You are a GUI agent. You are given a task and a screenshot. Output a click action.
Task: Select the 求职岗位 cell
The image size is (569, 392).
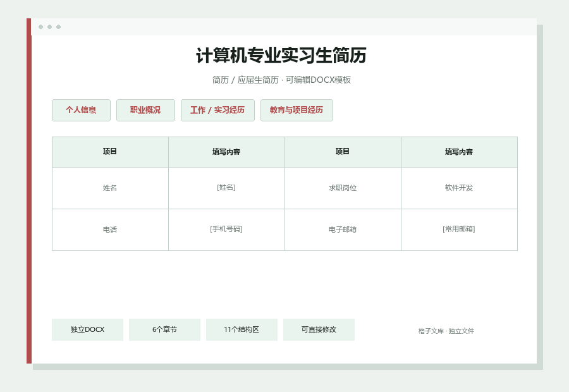[x=343, y=188]
